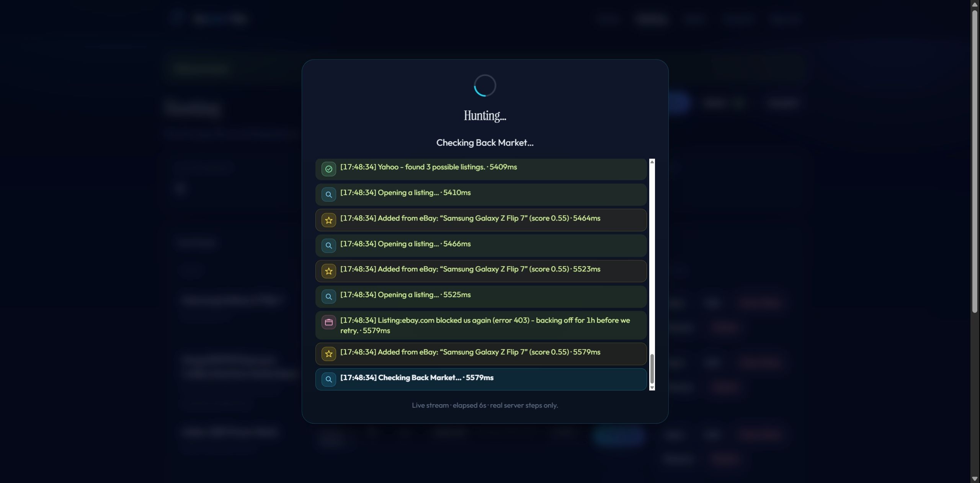This screenshot has height=483, width=980.
Task: Select the highlighted "Checking Back Market… · 5579ms" entry
Action: click(x=481, y=379)
